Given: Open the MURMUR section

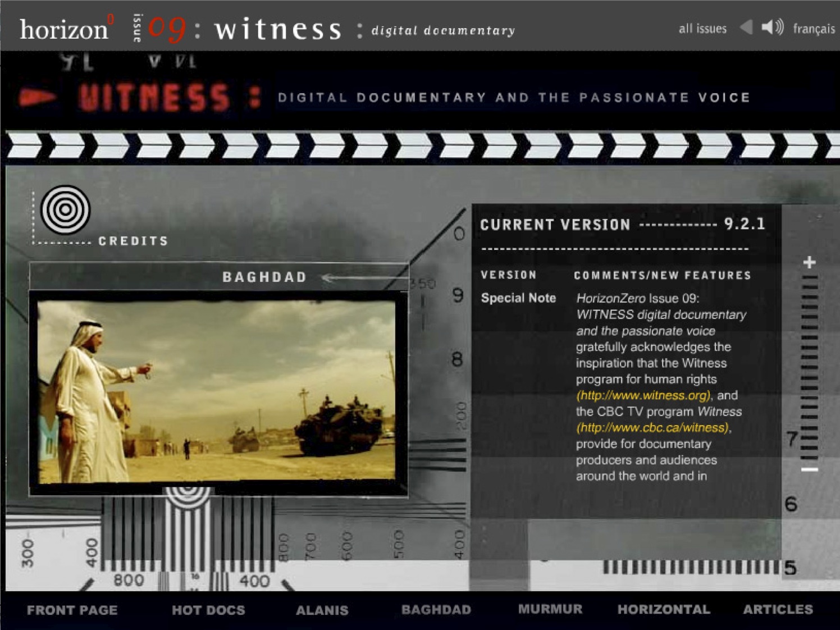Looking at the screenshot, I should point(550,609).
